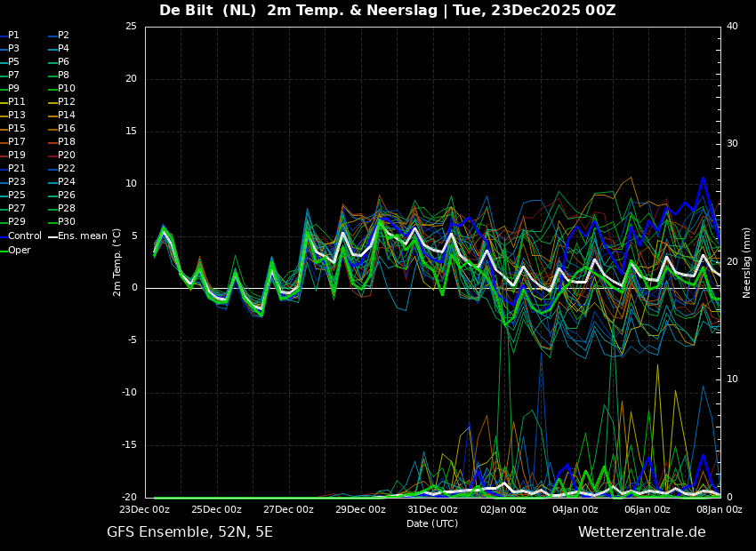This screenshot has width=756, height=551.
Task: Select the P24 legend label
Action: coord(66,182)
